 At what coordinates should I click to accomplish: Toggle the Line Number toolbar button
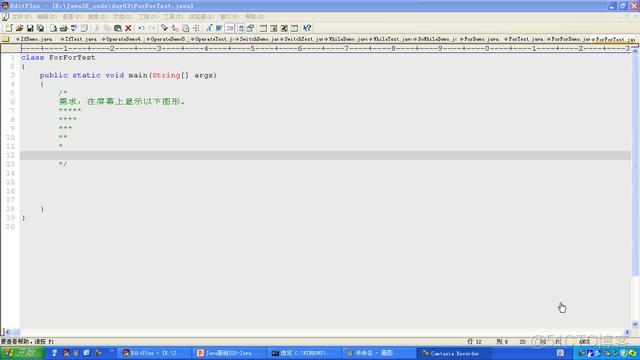click(x=230, y=28)
